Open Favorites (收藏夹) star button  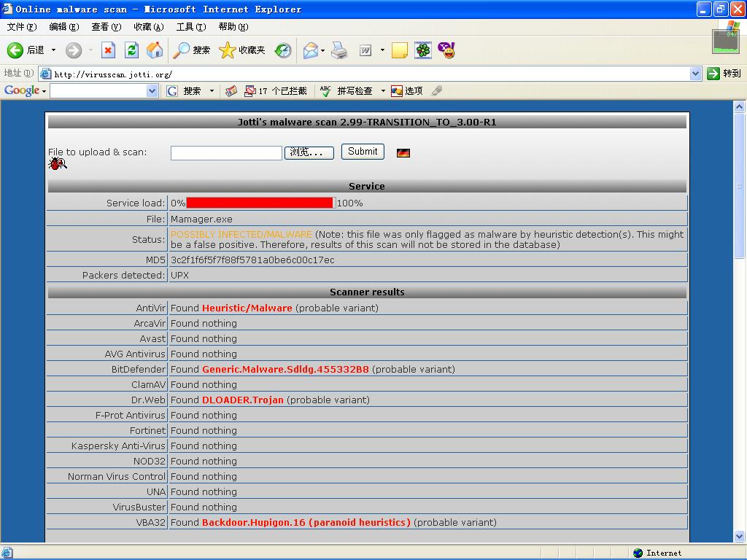click(241, 50)
